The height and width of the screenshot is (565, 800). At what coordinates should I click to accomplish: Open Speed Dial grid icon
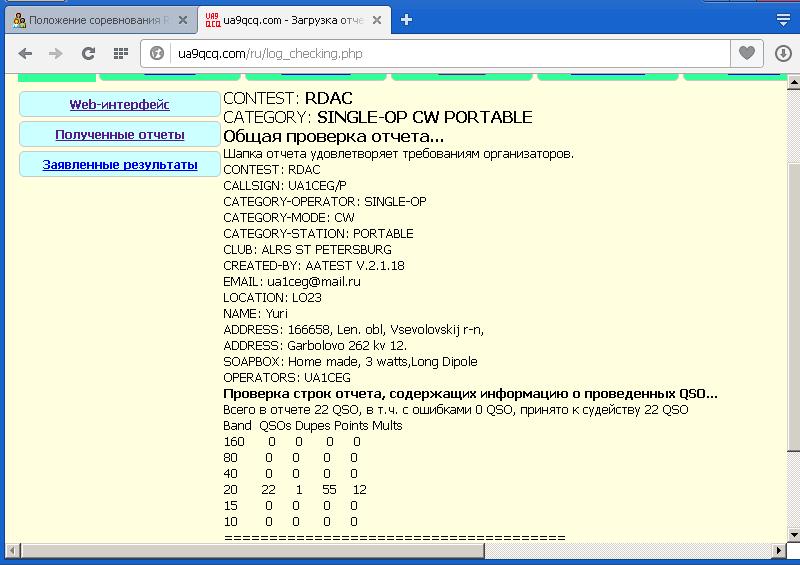[121, 53]
